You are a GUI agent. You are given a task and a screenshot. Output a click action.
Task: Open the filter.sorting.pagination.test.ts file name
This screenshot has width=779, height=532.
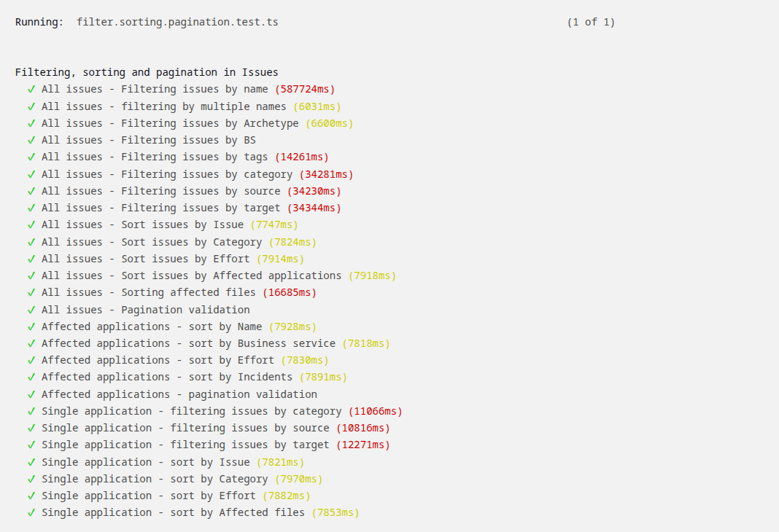point(177,22)
